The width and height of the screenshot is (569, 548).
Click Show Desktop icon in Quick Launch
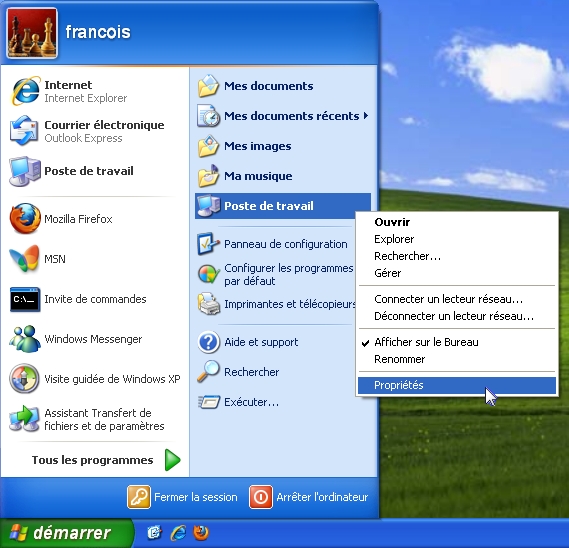(x=154, y=533)
